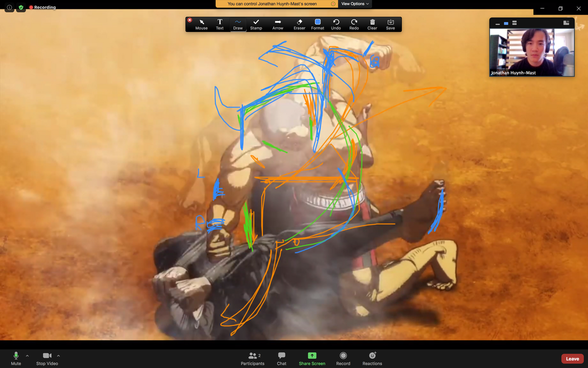
Task: Select the Mouse pointer annotation tool
Action: coord(201,24)
